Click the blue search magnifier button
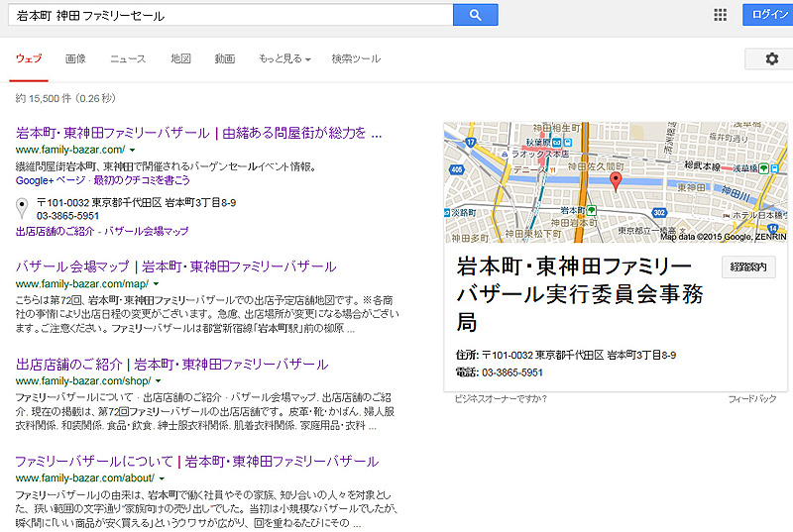The width and height of the screenshot is (793, 532). coord(476,15)
